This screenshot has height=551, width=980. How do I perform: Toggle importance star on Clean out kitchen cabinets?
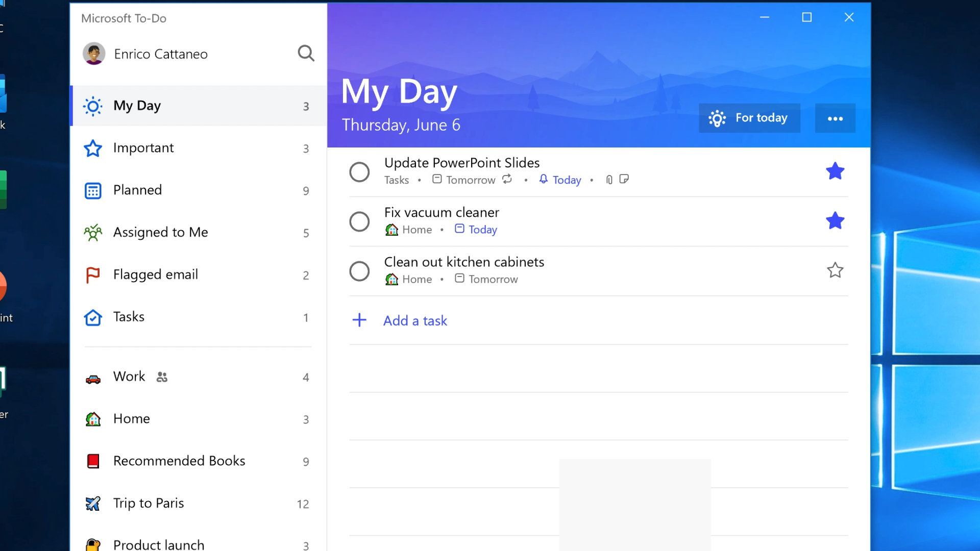pyautogui.click(x=835, y=270)
